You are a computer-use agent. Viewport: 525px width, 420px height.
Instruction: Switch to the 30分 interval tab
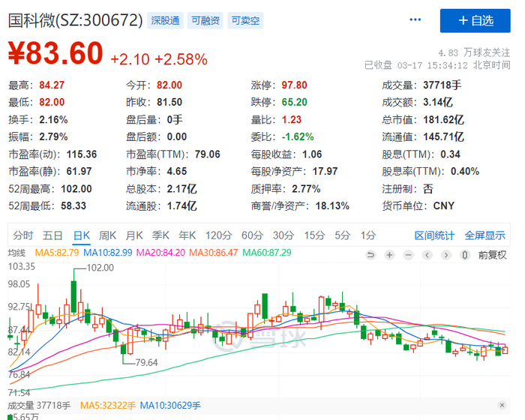(283, 235)
